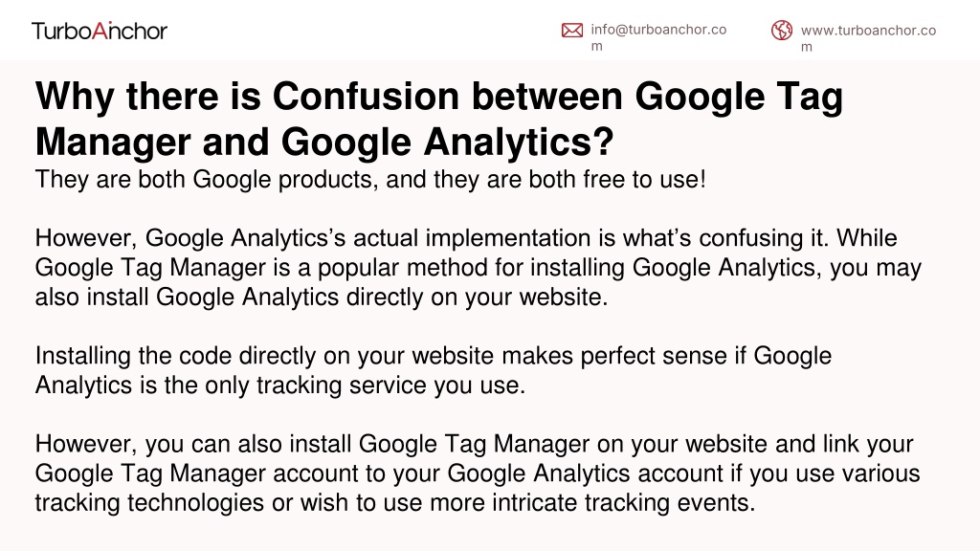This screenshot has height=551, width=980.
Task: Click the word "Confusion" in the heading
Action: 366,97
